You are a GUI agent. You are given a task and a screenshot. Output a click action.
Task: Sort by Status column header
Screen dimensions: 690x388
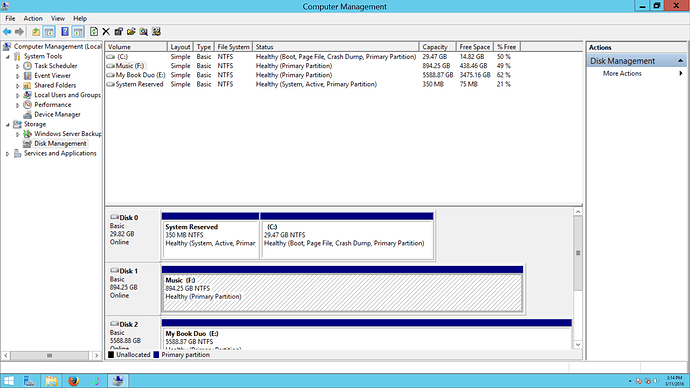coord(336,47)
